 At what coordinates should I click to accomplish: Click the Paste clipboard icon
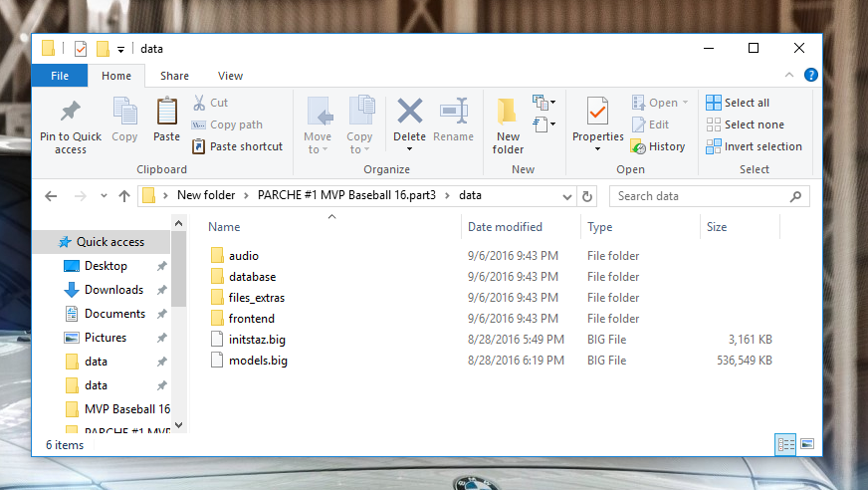click(x=166, y=112)
